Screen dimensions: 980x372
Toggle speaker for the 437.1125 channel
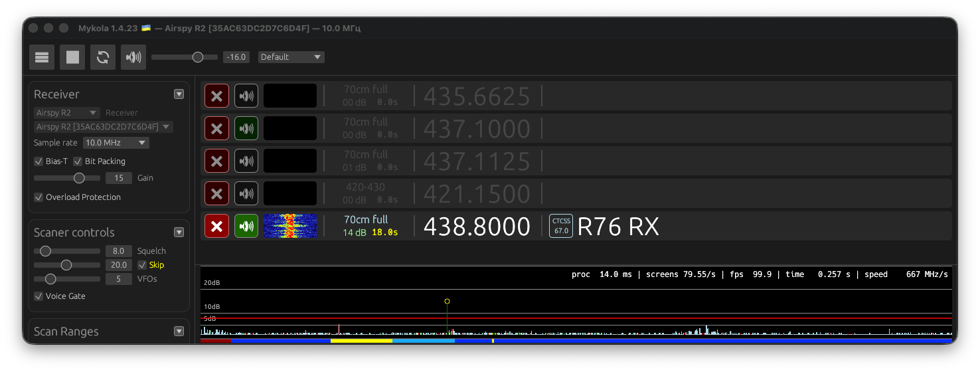tap(246, 161)
